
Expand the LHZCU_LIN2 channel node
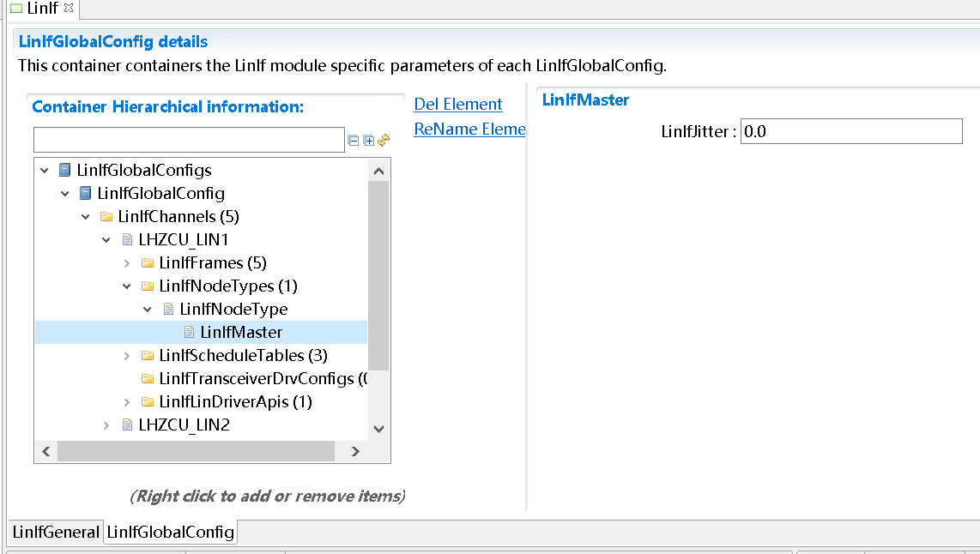[x=106, y=425]
